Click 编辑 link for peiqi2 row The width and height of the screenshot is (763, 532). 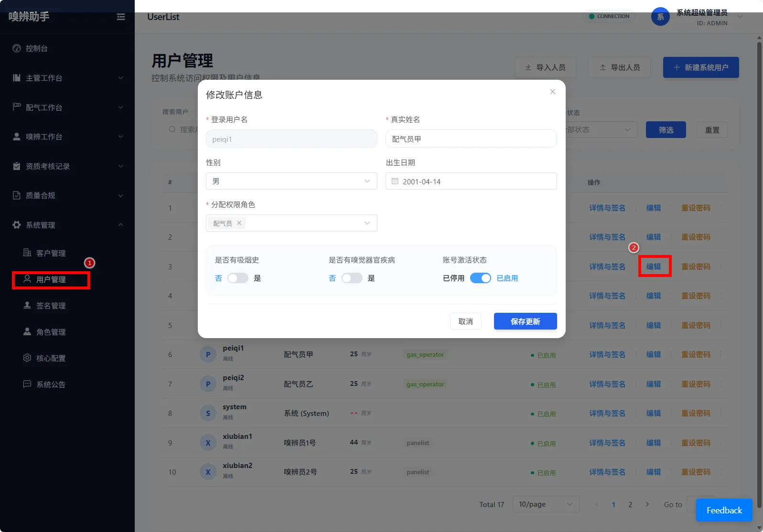point(653,384)
